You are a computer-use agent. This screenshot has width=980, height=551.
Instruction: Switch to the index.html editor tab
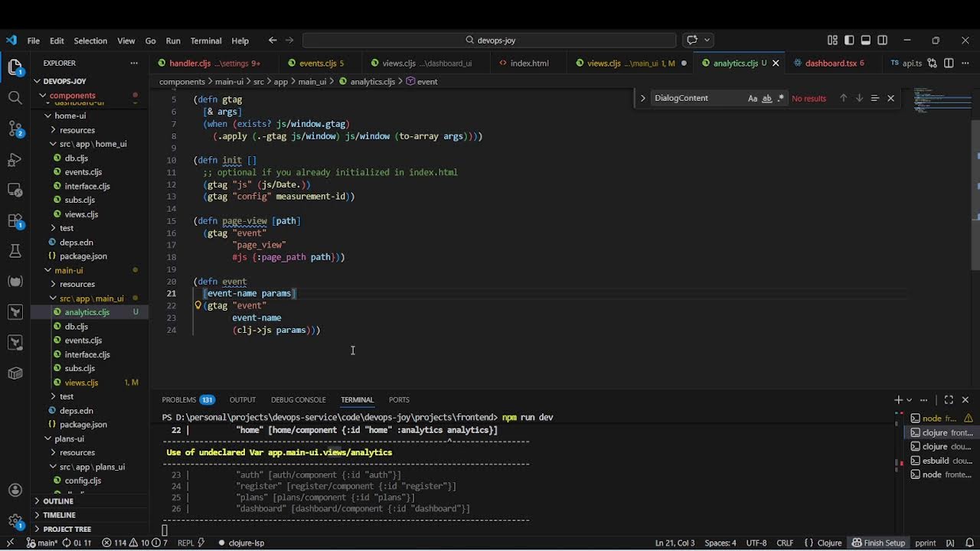(529, 64)
